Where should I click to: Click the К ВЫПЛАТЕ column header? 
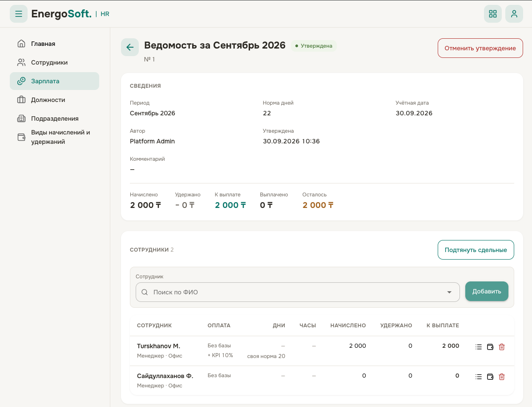point(443,326)
